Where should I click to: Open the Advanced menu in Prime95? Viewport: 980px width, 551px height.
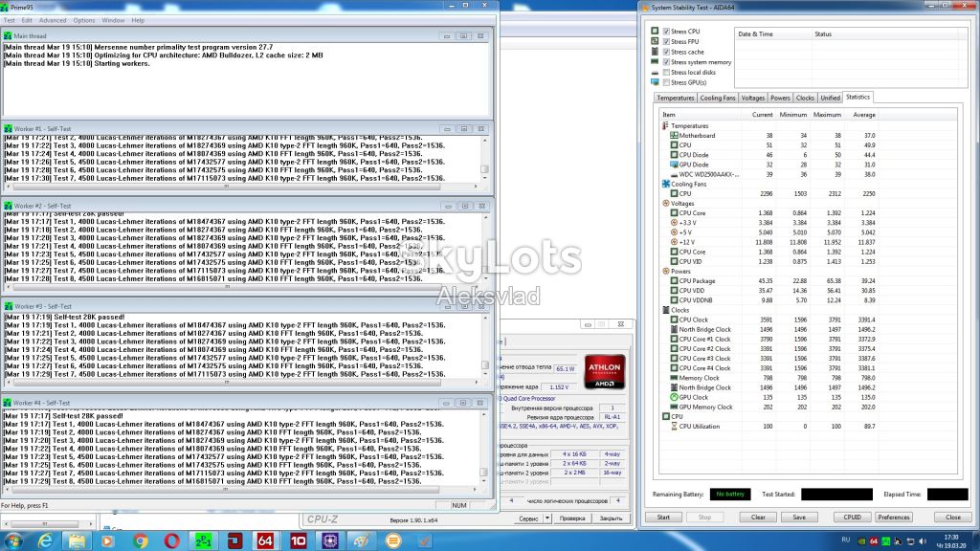point(53,20)
